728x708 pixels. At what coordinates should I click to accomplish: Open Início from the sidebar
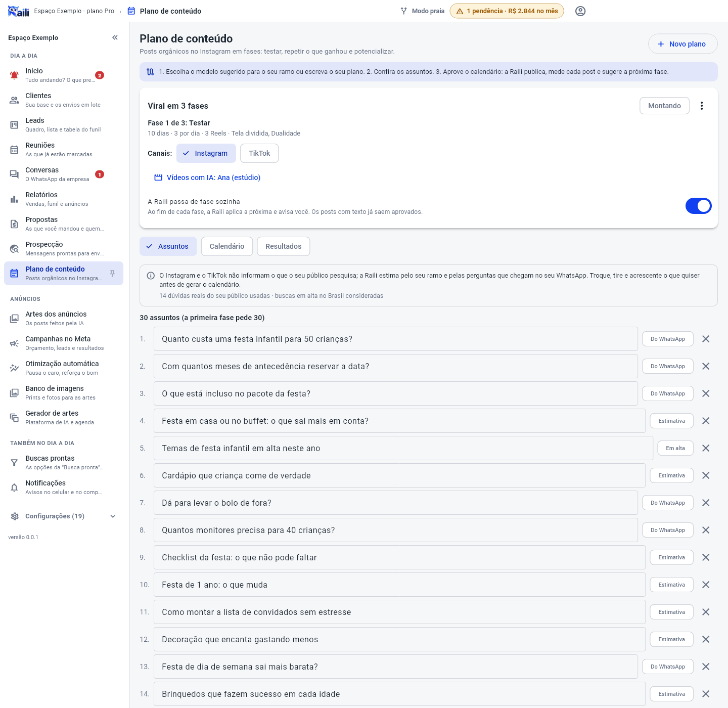click(64, 75)
